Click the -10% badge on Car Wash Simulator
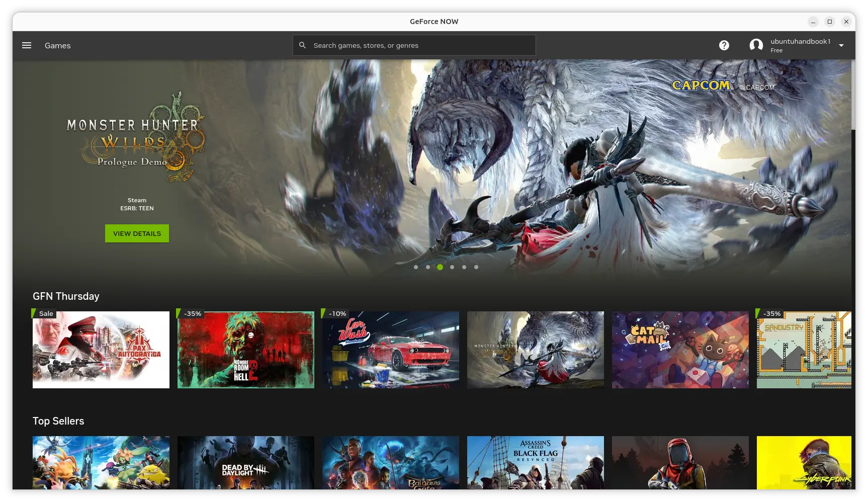Image resolution: width=868 pixels, height=502 pixels. pyautogui.click(x=335, y=313)
